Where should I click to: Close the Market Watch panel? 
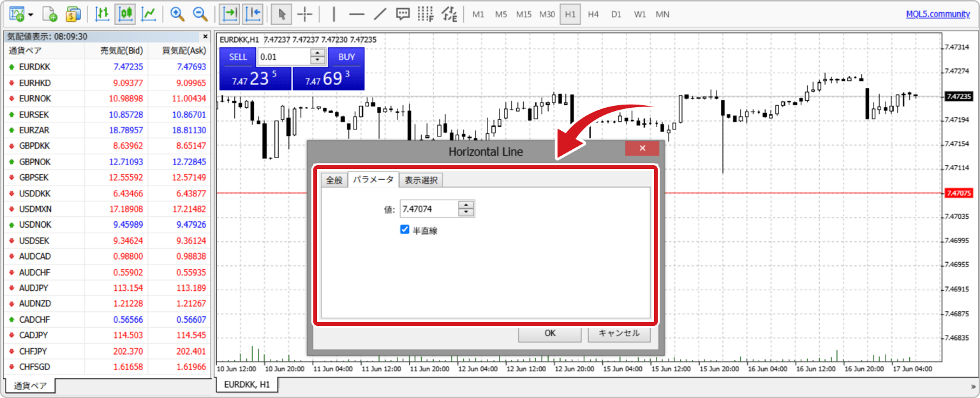pos(205,37)
